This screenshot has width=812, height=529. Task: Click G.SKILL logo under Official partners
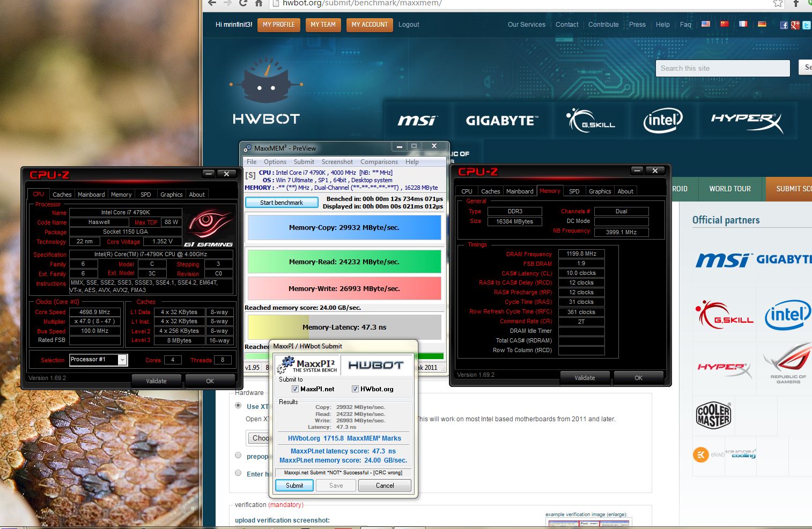(724, 315)
